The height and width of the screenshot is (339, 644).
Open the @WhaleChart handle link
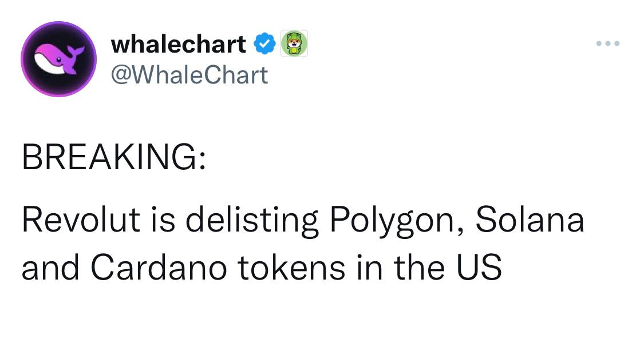(x=190, y=75)
